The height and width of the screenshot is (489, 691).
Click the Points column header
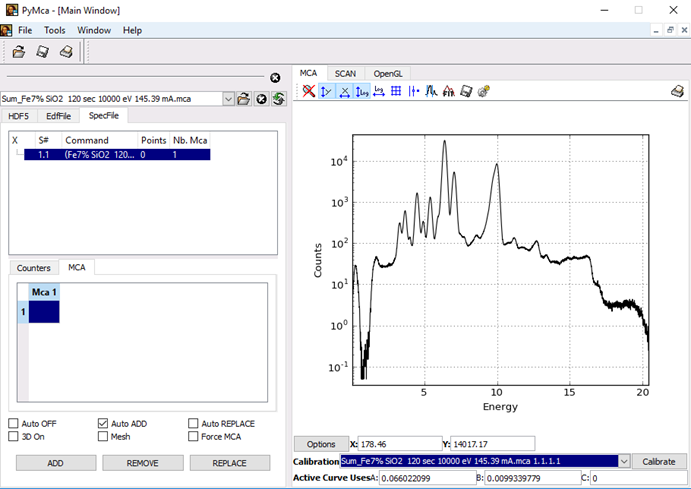click(153, 141)
